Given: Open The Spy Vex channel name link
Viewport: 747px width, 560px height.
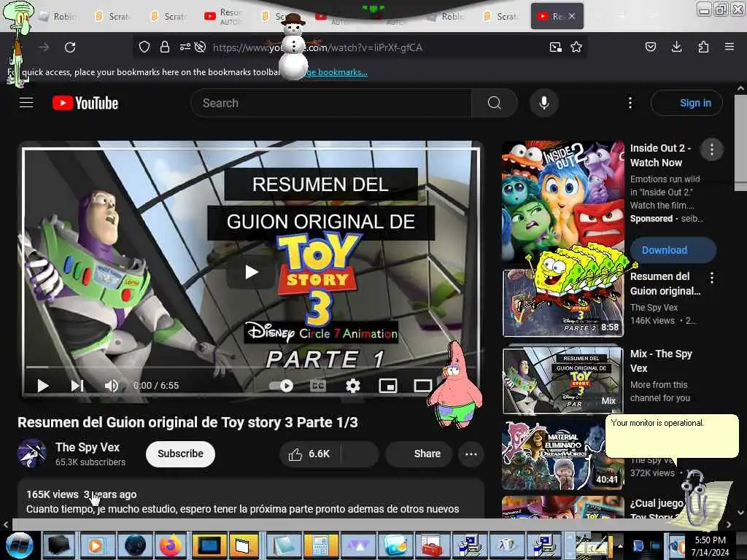Looking at the screenshot, I should click(88, 447).
